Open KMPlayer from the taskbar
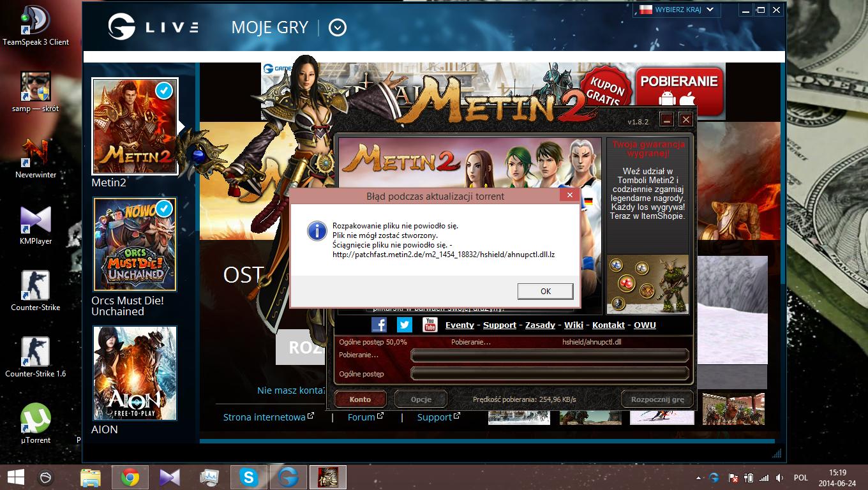868x490 pixels. 170,477
